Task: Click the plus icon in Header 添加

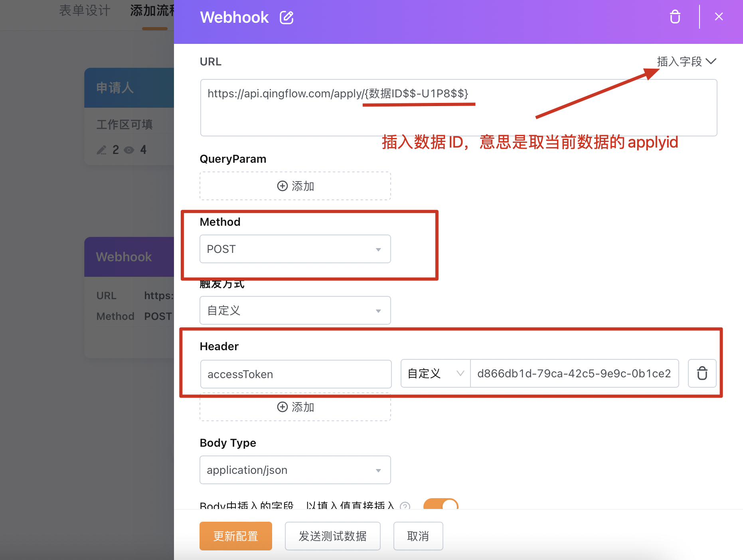Action: click(x=282, y=407)
